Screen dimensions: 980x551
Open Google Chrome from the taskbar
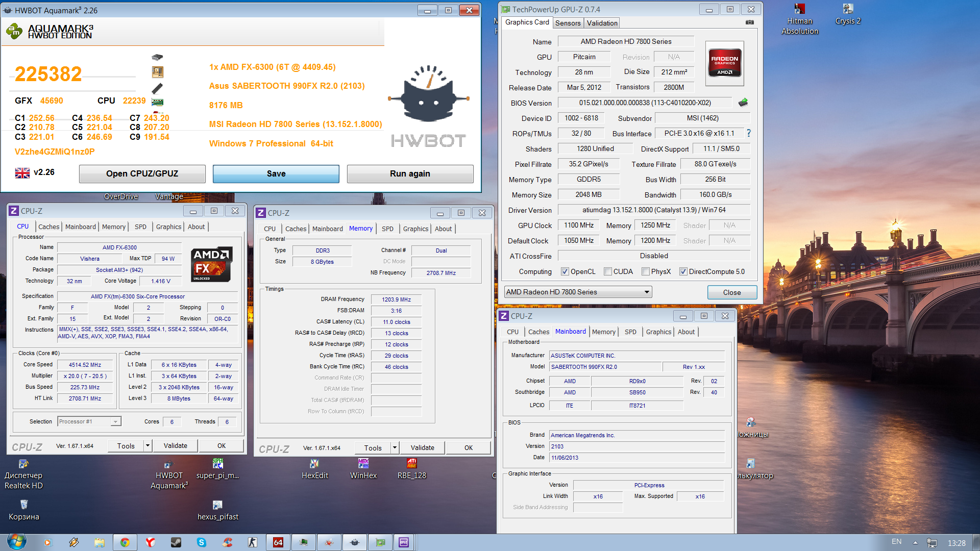coord(125,542)
